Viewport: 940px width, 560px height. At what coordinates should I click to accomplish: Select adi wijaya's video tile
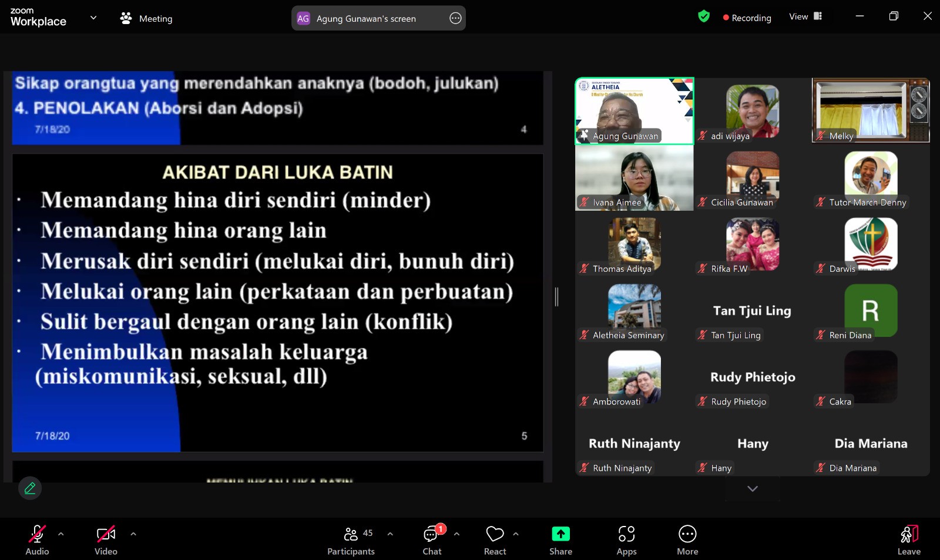tap(753, 111)
